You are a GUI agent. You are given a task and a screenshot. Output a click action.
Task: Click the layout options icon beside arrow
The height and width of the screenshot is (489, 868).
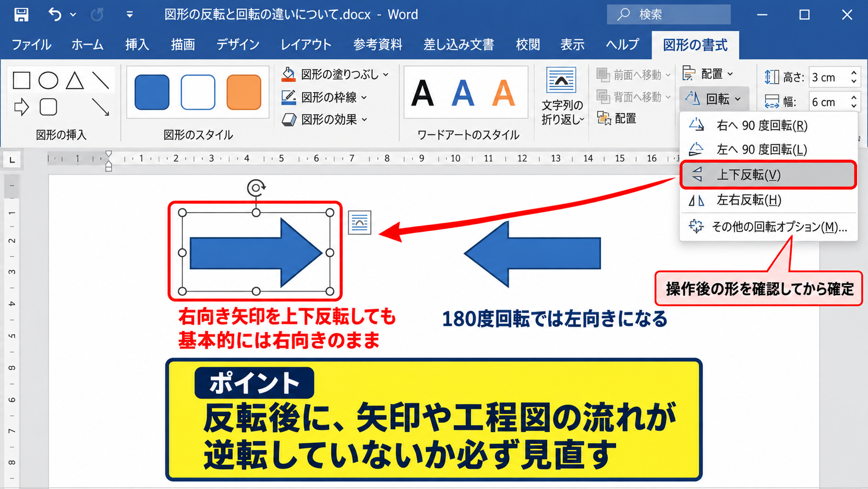click(x=360, y=222)
